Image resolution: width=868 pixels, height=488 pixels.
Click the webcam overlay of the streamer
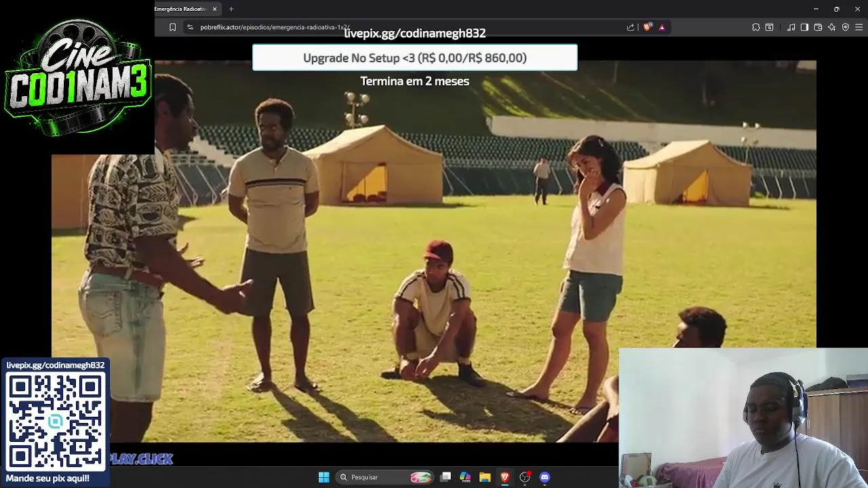coord(743,418)
